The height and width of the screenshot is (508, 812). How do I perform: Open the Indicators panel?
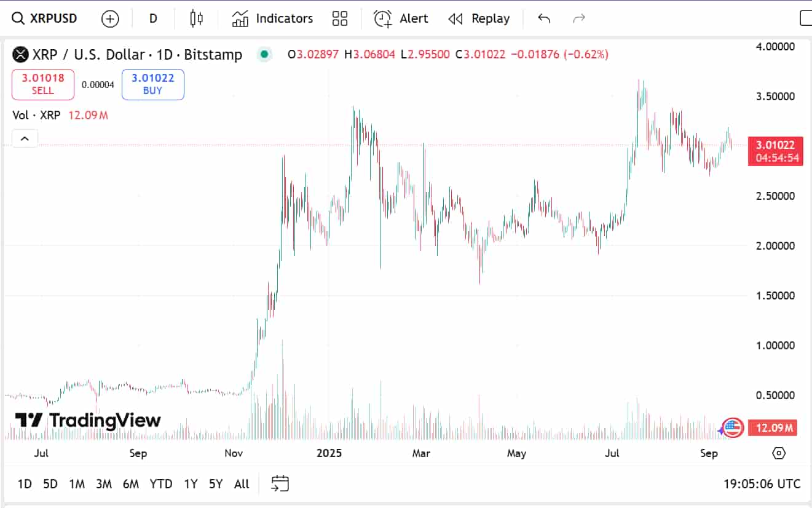272,18
